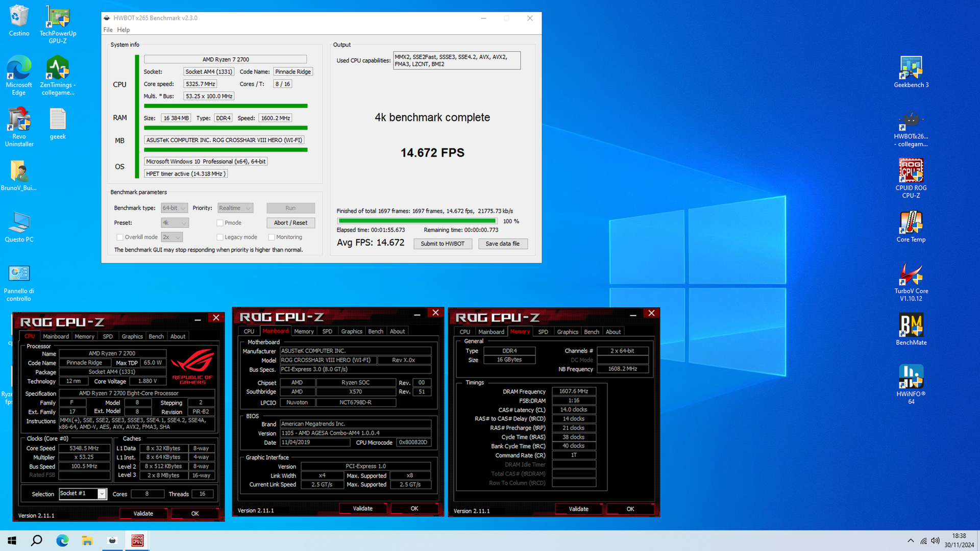Screen dimensions: 980x551
Task: Open network tray icon
Action: pos(923,540)
